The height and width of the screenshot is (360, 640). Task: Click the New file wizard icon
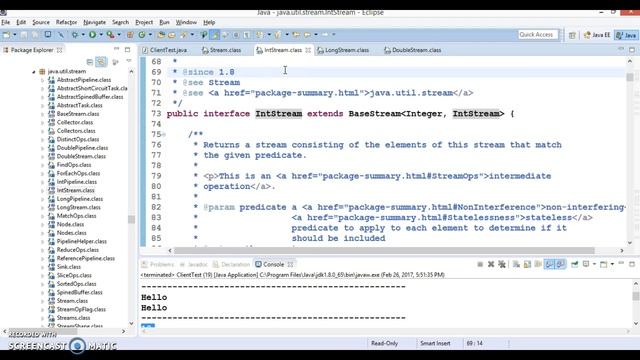point(6,35)
